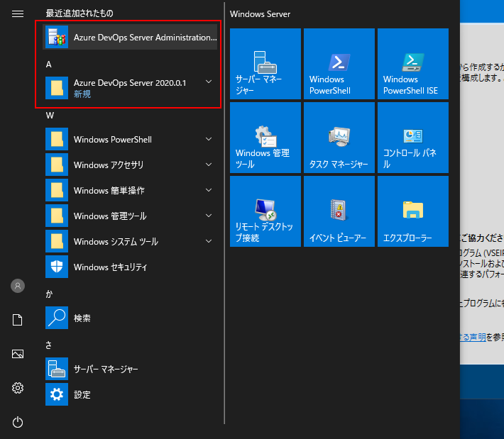Open the サーバー マネージャー tile
Viewport: 504px width, 439px height.
265,64
